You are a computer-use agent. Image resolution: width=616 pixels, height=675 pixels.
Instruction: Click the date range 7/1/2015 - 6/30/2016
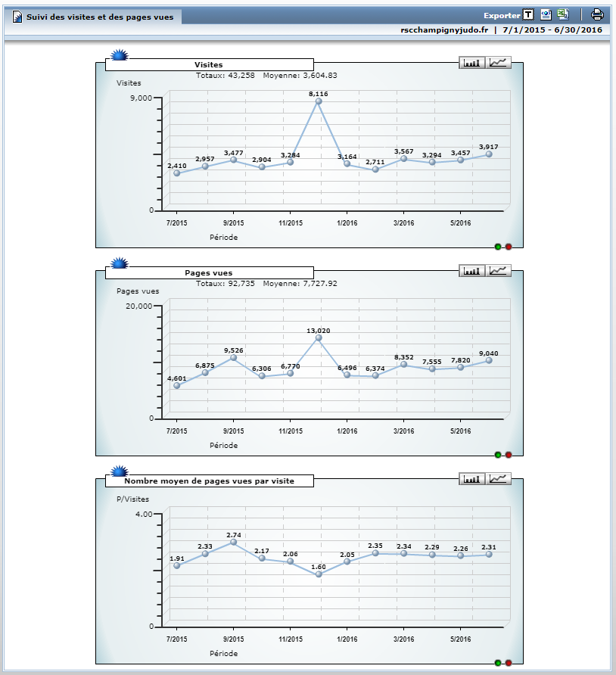pyautogui.click(x=552, y=30)
